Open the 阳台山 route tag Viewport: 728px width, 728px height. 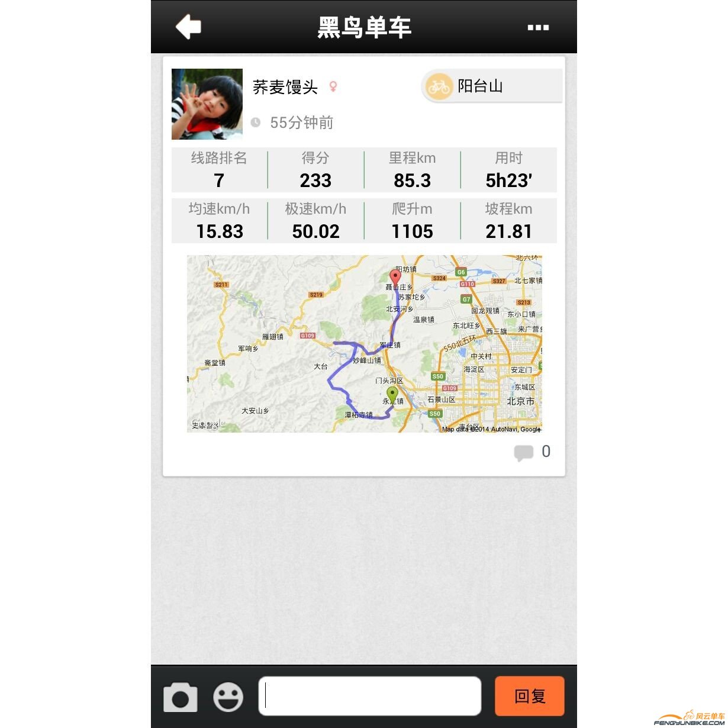492,86
